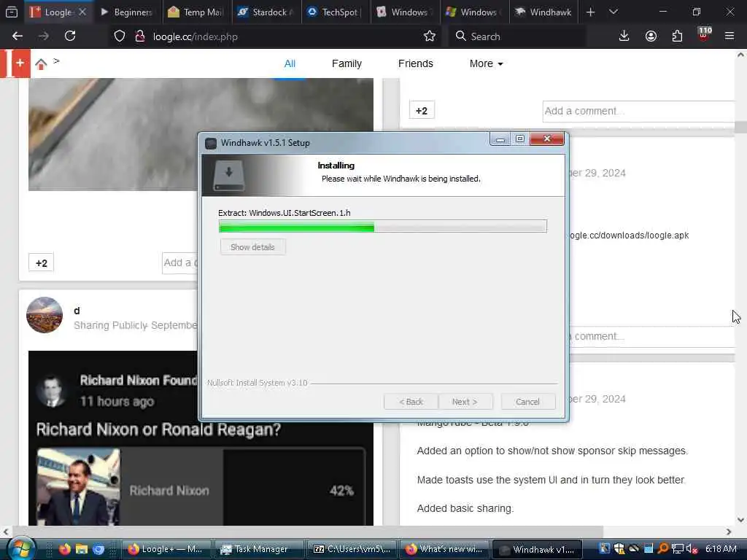The height and width of the screenshot is (560, 747).
Task: Reload the current page
Action: pyautogui.click(x=70, y=36)
